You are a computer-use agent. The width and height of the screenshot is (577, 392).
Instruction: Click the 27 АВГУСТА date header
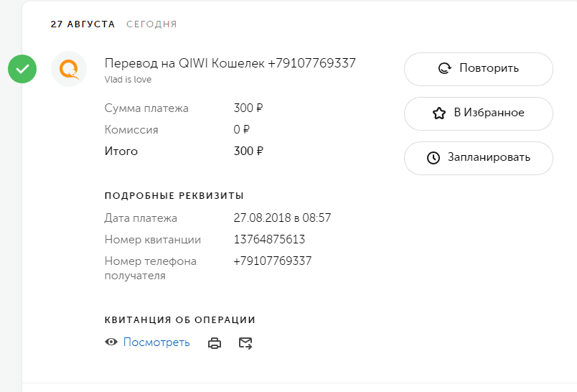point(83,24)
